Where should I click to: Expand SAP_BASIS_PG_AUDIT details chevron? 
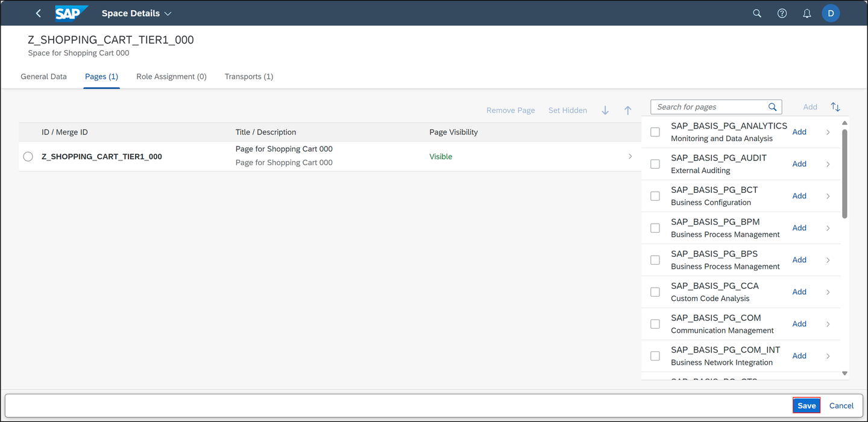pyautogui.click(x=828, y=164)
